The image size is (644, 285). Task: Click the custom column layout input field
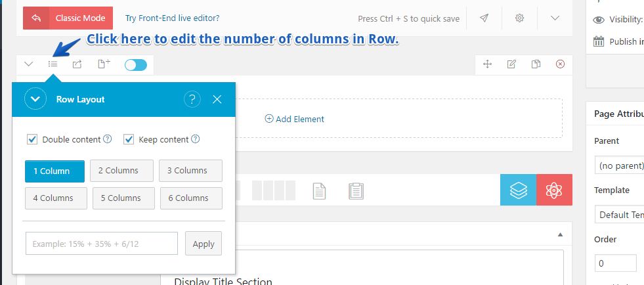(x=102, y=244)
